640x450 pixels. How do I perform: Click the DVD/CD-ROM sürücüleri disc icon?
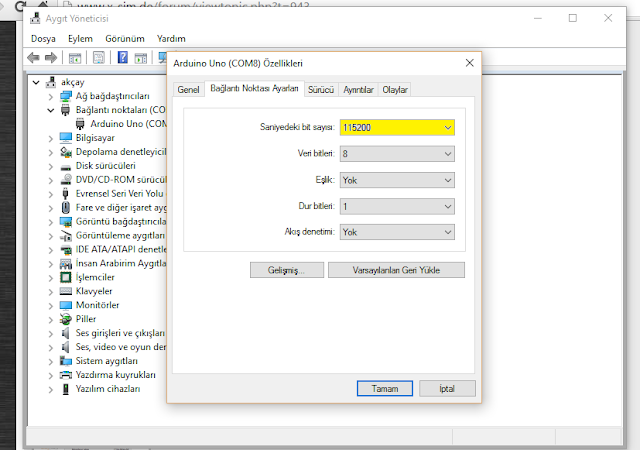click(66, 180)
